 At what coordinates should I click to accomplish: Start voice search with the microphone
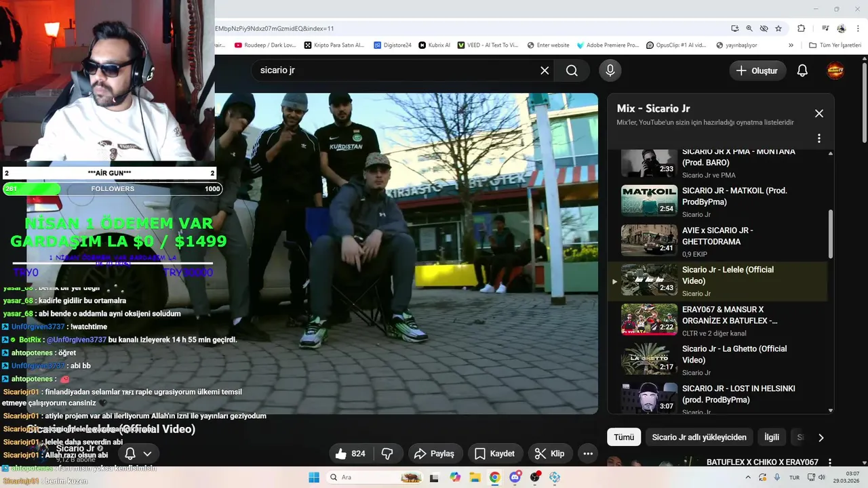[x=610, y=70]
